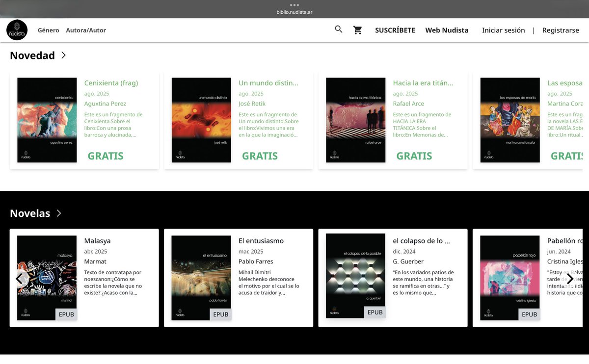Open the SUSCRÍBETE menu item

tap(395, 30)
